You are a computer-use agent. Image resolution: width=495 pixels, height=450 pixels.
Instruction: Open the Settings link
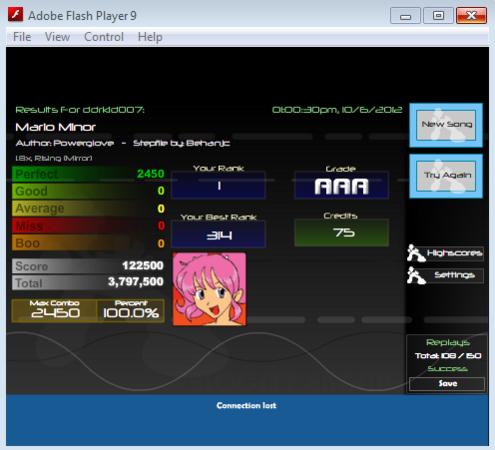[455, 275]
